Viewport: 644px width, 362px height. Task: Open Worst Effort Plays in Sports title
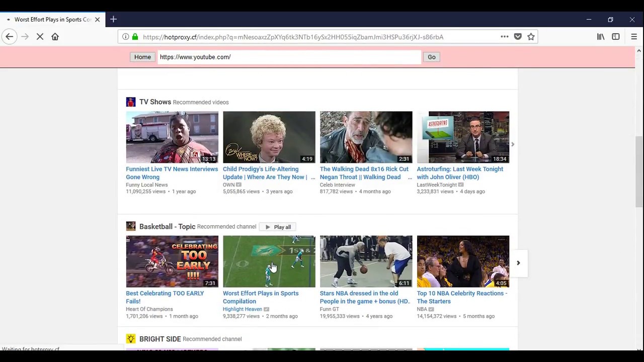coord(261,297)
